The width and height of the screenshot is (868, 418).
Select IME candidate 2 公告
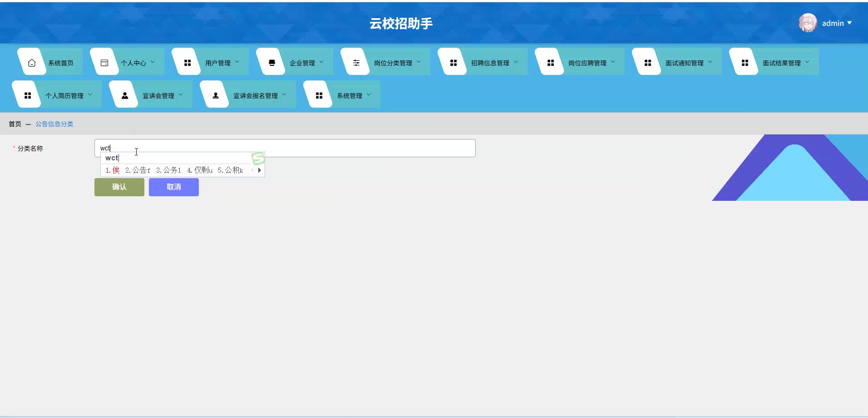pos(138,170)
